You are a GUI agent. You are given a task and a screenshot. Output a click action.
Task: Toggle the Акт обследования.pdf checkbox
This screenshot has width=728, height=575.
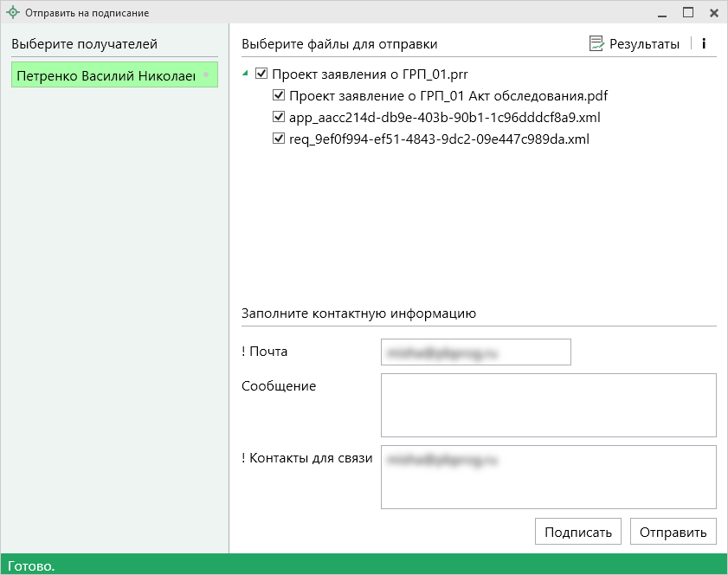(x=279, y=95)
